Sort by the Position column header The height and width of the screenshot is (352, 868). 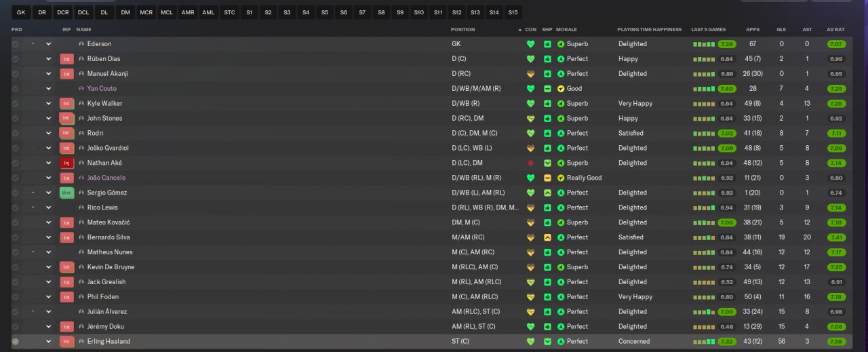[463, 30]
